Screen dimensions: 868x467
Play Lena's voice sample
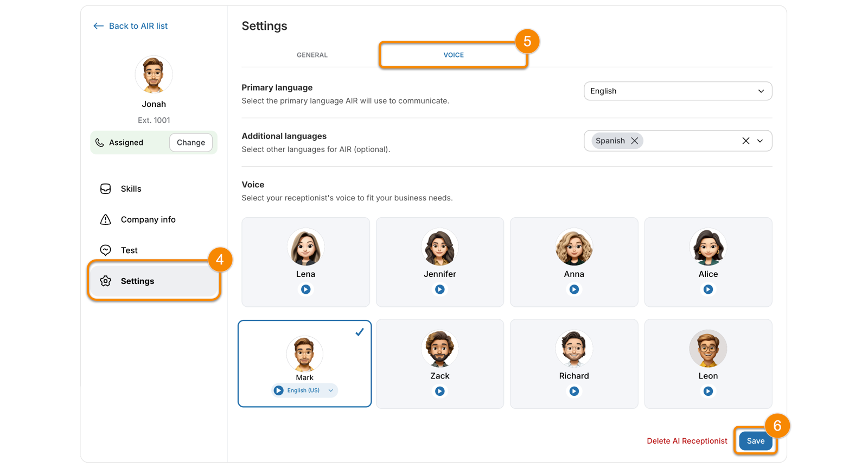(x=305, y=289)
